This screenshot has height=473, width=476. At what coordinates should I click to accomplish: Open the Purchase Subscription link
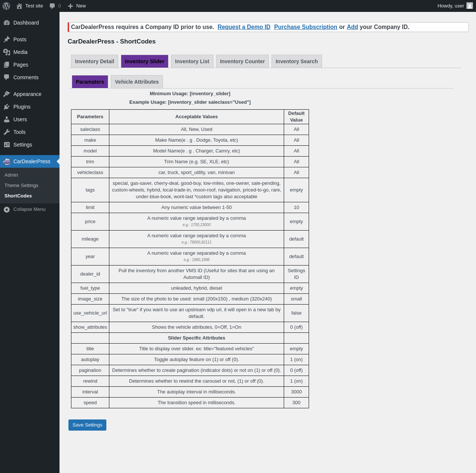click(x=306, y=27)
